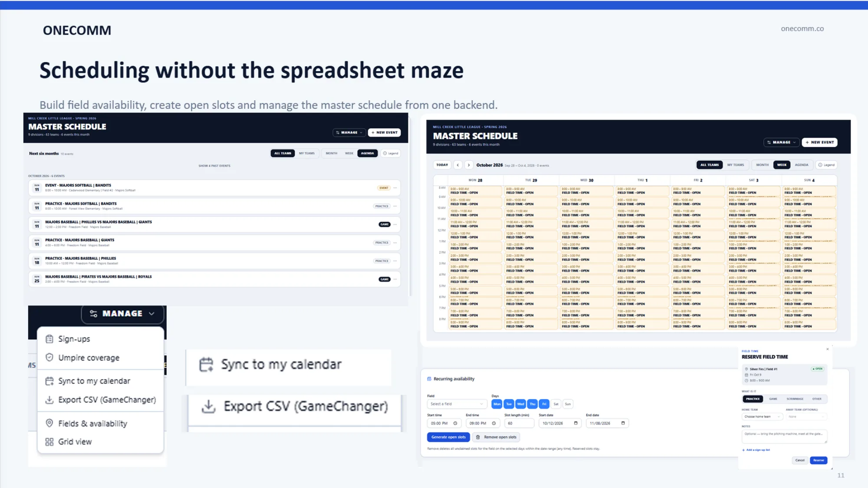Open the Away team None dropdown

click(806, 416)
